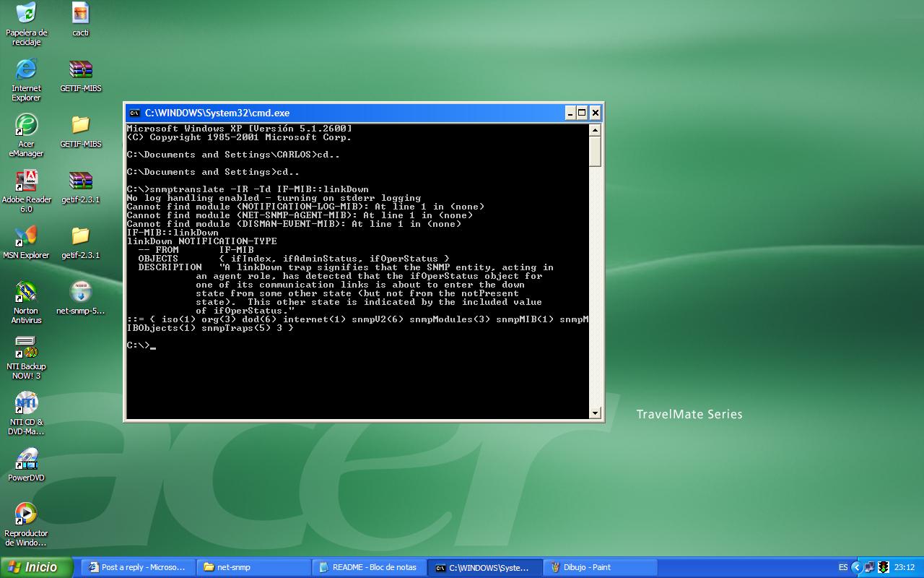
Task: Click the cmd.exe title bar text
Action: [x=217, y=113]
